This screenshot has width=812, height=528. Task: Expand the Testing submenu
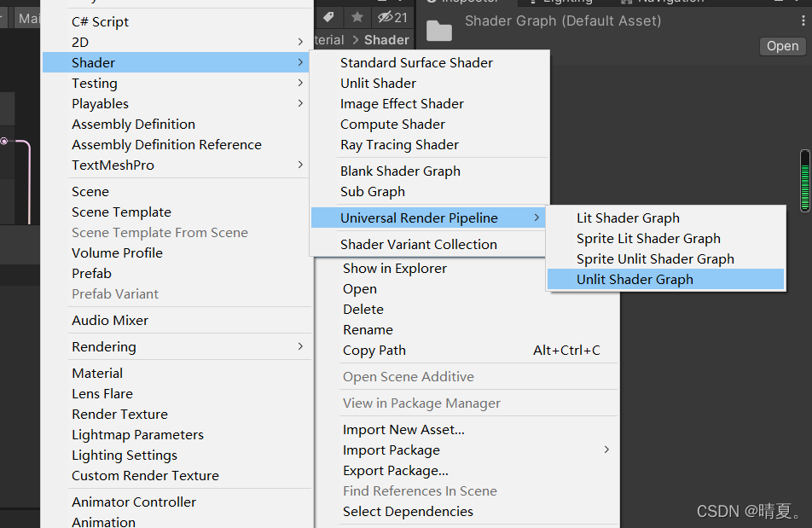tap(176, 83)
